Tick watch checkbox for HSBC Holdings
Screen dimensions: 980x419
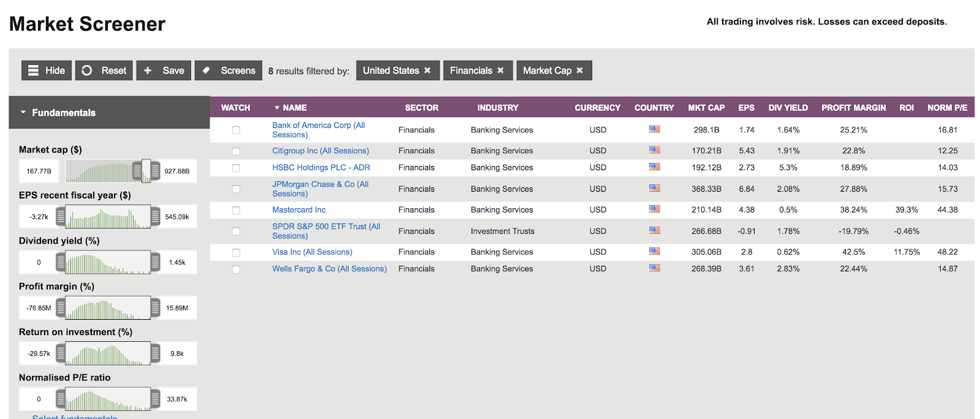point(236,168)
